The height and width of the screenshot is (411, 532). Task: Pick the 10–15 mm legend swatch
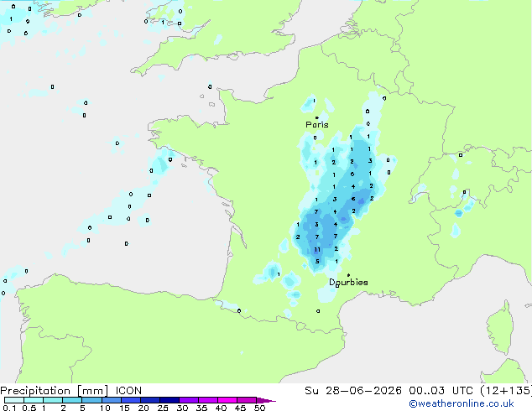111,400
